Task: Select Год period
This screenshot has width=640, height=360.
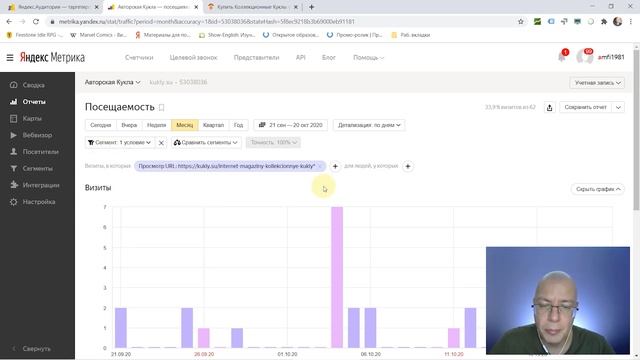Action: [238, 125]
